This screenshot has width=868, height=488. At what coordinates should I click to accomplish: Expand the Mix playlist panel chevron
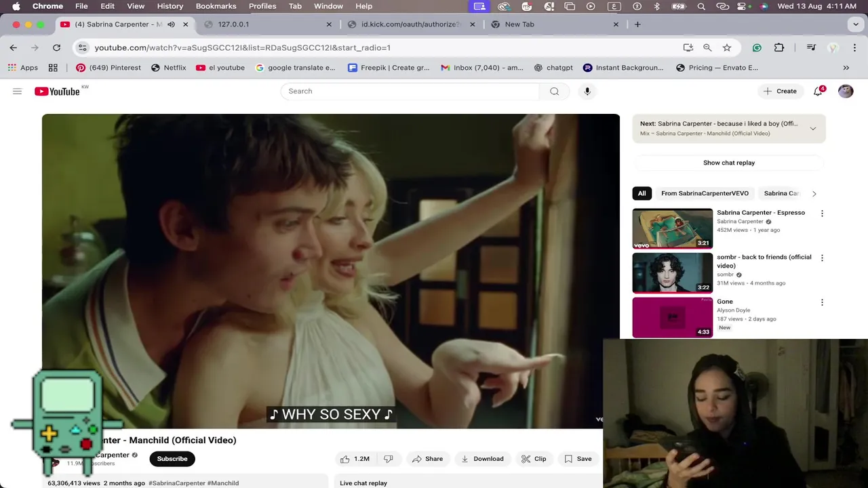[x=813, y=128]
